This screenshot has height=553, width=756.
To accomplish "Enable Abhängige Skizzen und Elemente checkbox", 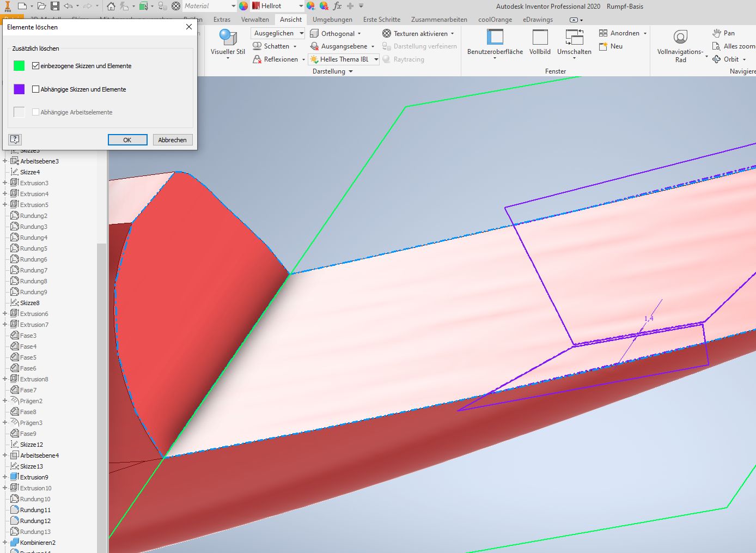I will [x=36, y=89].
